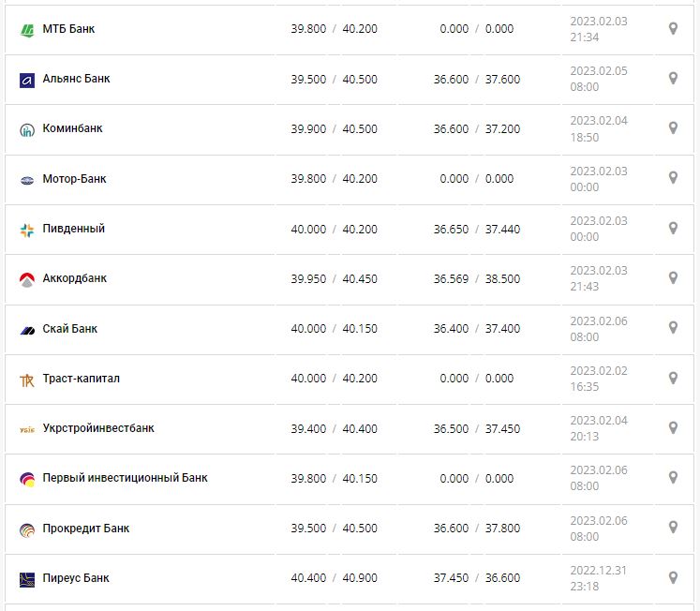Click Прокредит Банк map pin
Image resolution: width=700 pixels, height=611 pixels.
pos(673,528)
